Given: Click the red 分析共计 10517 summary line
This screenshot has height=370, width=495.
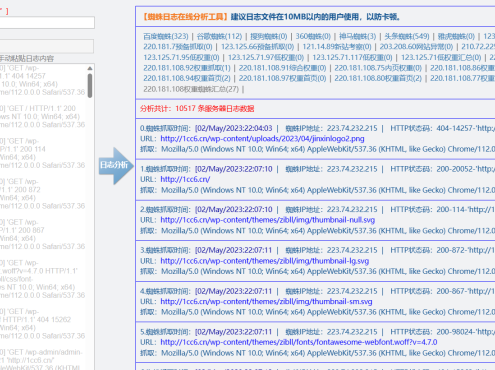Looking at the screenshot, I should tap(197, 108).
